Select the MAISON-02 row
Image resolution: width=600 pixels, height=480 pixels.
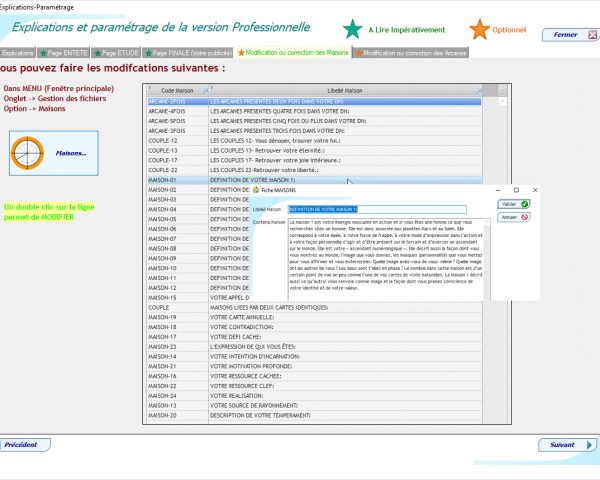click(198, 190)
